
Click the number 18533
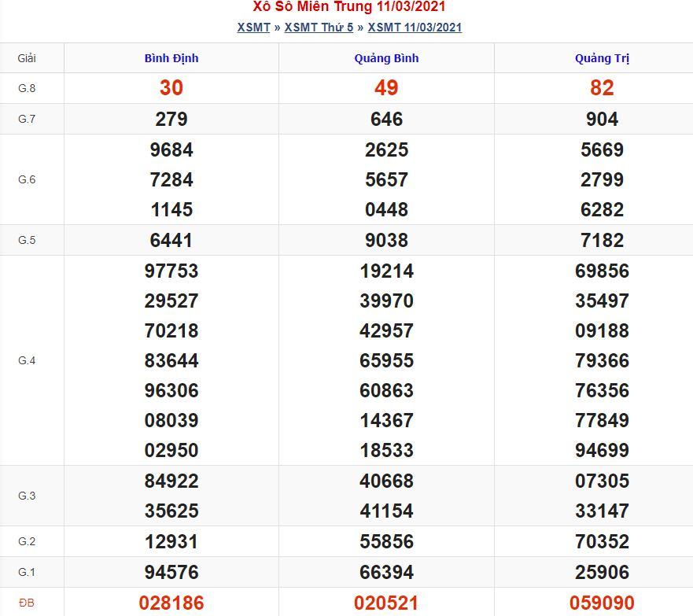pyautogui.click(x=386, y=450)
